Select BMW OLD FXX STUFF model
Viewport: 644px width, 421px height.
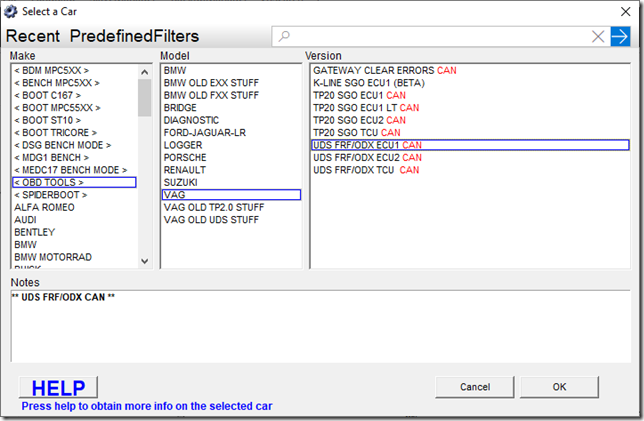click(x=231, y=95)
